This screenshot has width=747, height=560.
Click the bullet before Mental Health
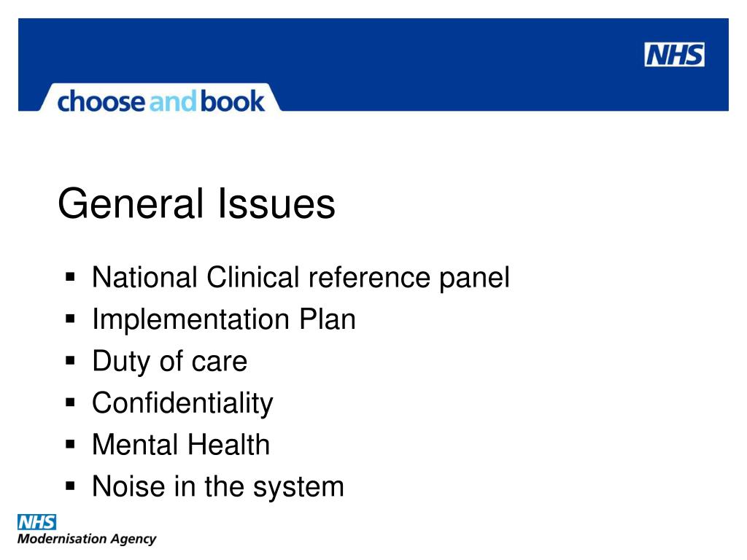coord(70,444)
